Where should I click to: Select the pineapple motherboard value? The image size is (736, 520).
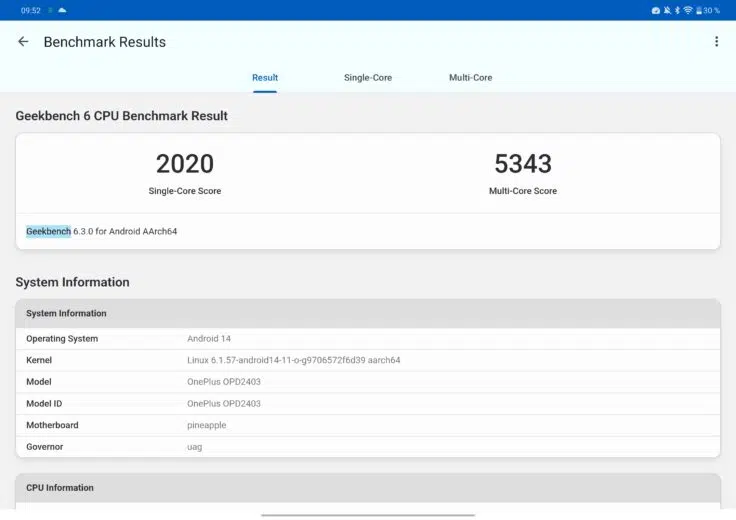tap(207, 425)
